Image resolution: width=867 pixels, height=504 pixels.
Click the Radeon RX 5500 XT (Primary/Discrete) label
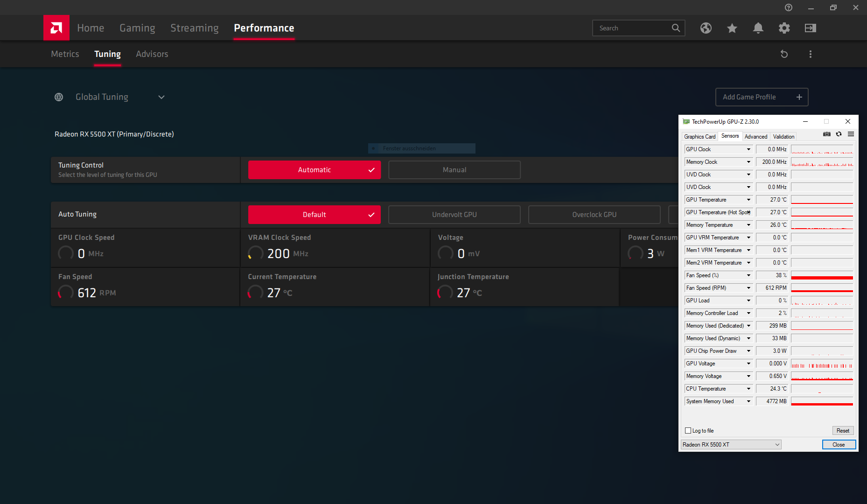click(114, 134)
